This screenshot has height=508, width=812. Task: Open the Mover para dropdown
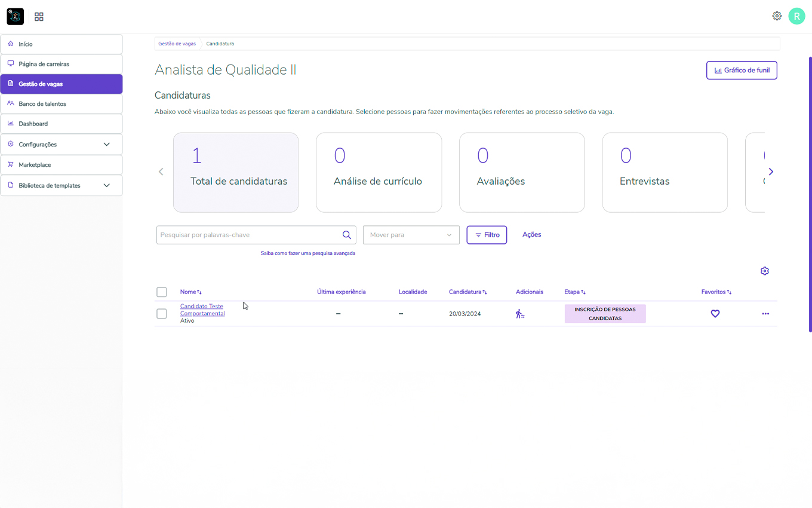pyautogui.click(x=411, y=235)
